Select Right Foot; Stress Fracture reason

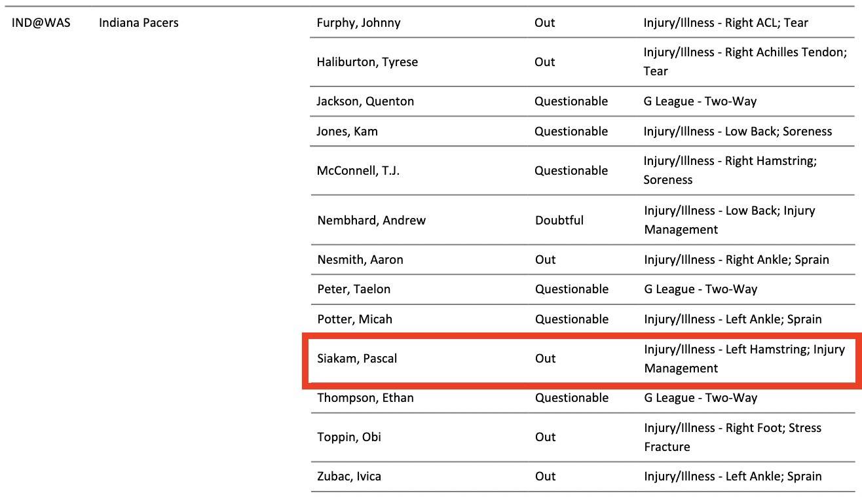pos(732,437)
